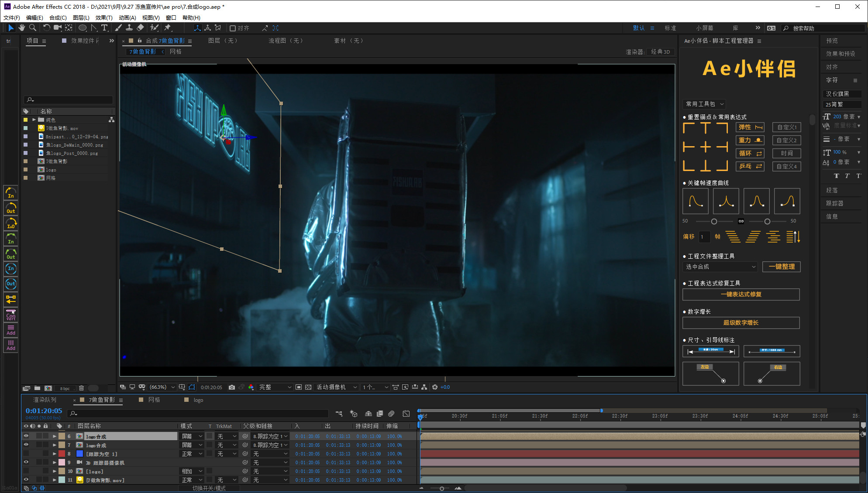Open the 活动摄像机 3D view dropdown
868x493 pixels.
point(336,387)
